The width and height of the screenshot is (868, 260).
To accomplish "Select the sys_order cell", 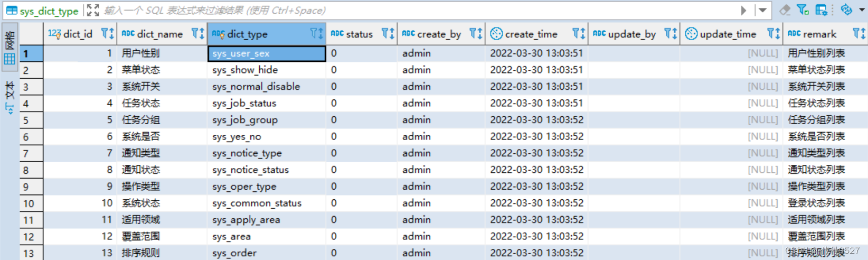I will click(267, 253).
